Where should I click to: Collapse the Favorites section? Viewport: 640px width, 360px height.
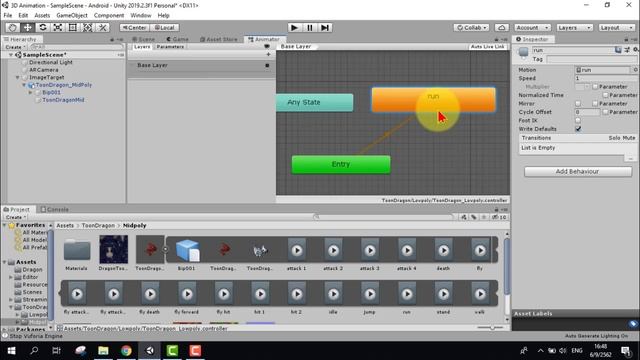4,225
